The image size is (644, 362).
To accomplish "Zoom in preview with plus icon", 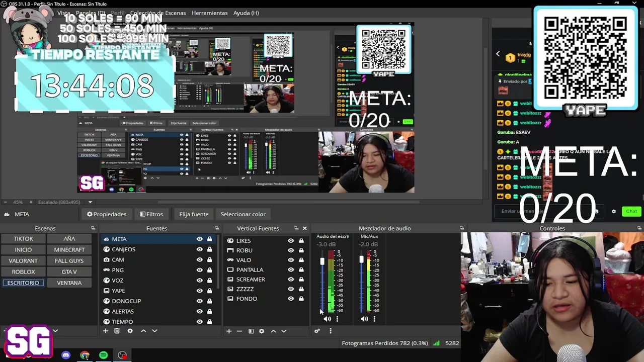I will (x=31, y=202).
